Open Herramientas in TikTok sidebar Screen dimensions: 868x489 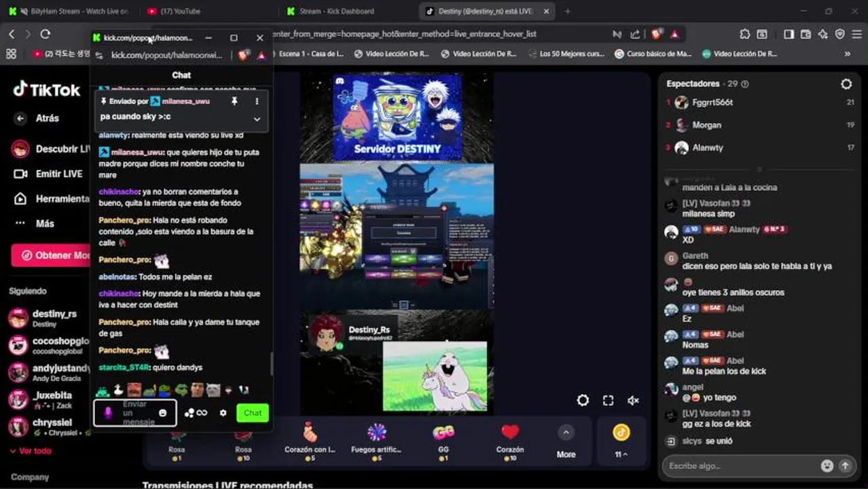coord(52,198)
